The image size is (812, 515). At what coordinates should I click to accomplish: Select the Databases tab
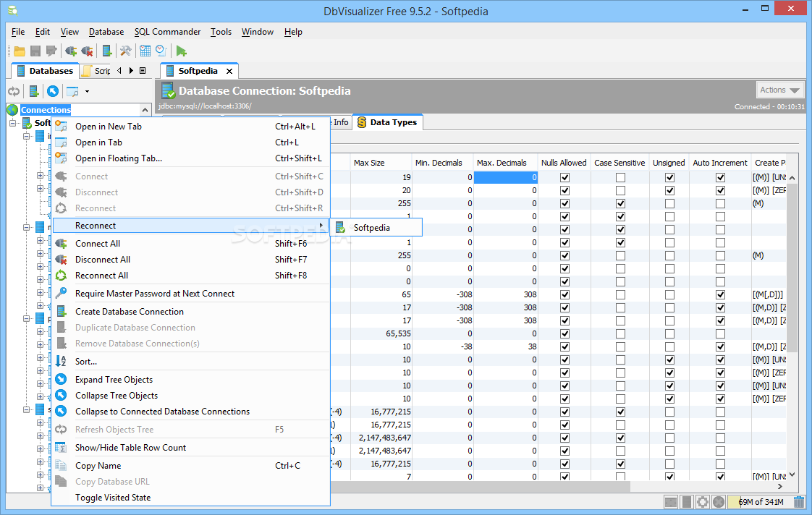(x=45, y=71)
